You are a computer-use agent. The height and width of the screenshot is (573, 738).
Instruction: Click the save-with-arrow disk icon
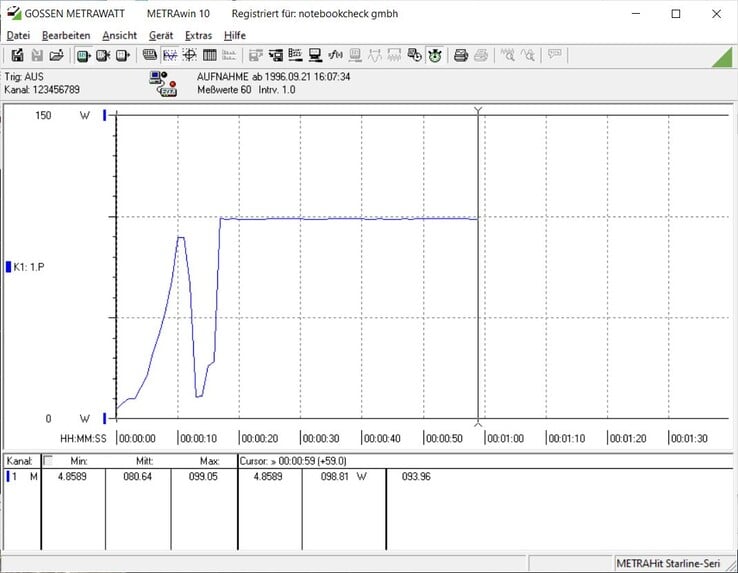(x=17, y=56)
